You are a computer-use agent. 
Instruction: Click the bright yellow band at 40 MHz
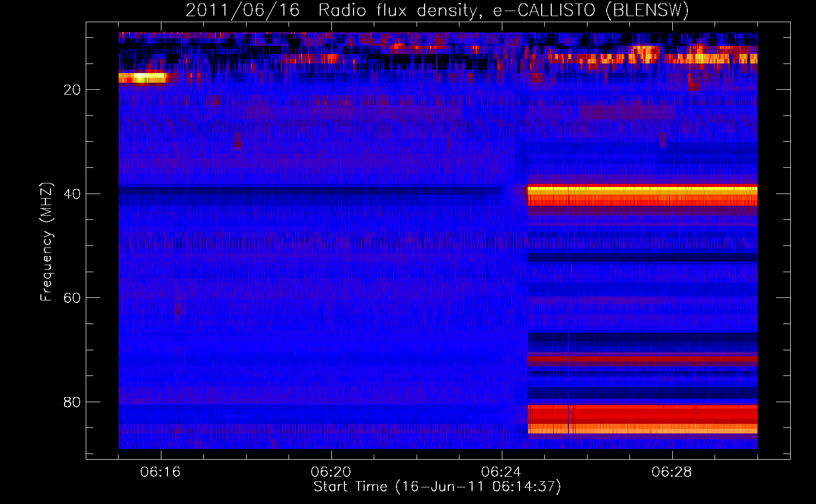(642, 191)
